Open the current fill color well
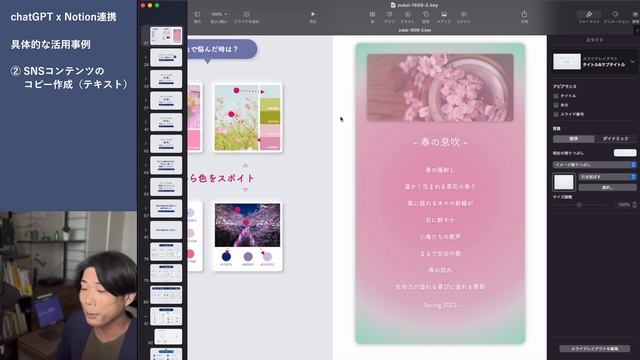Screen dimensions: 640x360 click(x=625, y=153)
